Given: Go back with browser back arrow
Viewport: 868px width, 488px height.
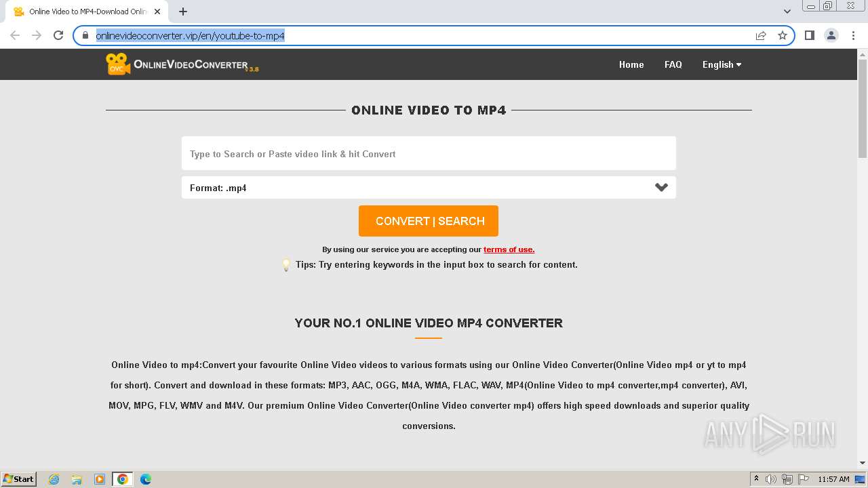Looking at the screenshot, I should tap(15, 35).
